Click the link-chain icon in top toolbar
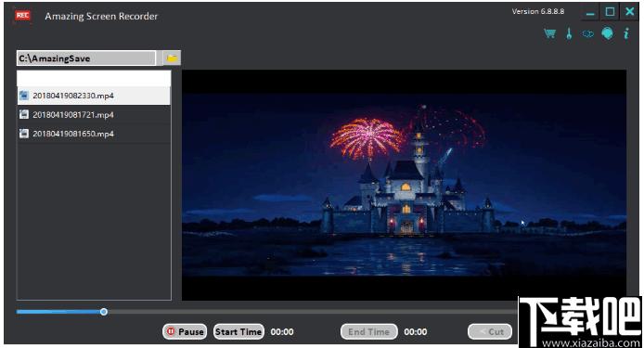Screen dimensions: 644x348 587,33
